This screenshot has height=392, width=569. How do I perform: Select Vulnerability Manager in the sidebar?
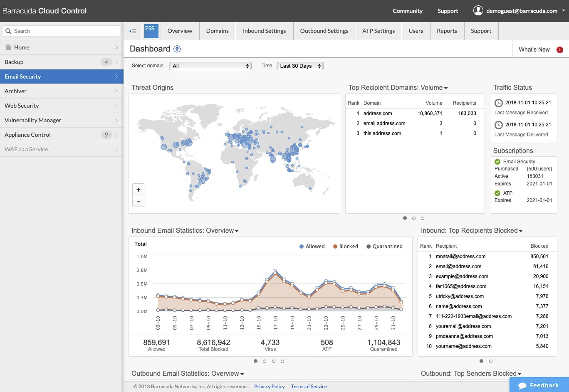pos(62,120)
